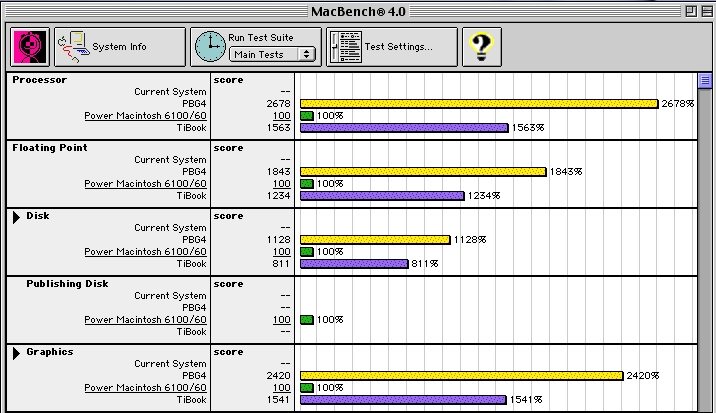Click the MacBench 4.0 window title
The image size is (716, 413).
coord(358,11)
